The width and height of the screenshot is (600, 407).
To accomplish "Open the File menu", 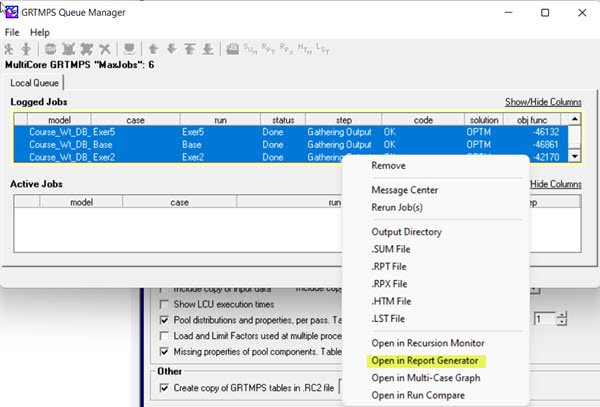I will (12, 32).
